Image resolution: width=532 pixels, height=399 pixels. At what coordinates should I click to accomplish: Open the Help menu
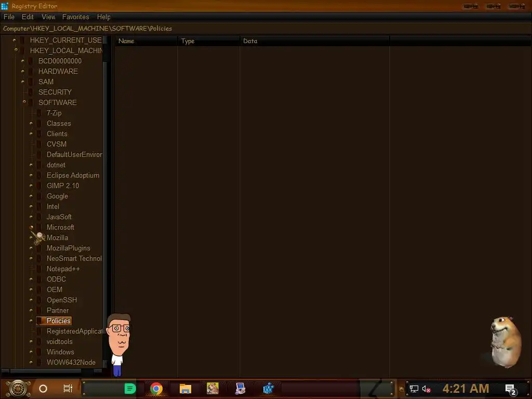tap(103, 17)
